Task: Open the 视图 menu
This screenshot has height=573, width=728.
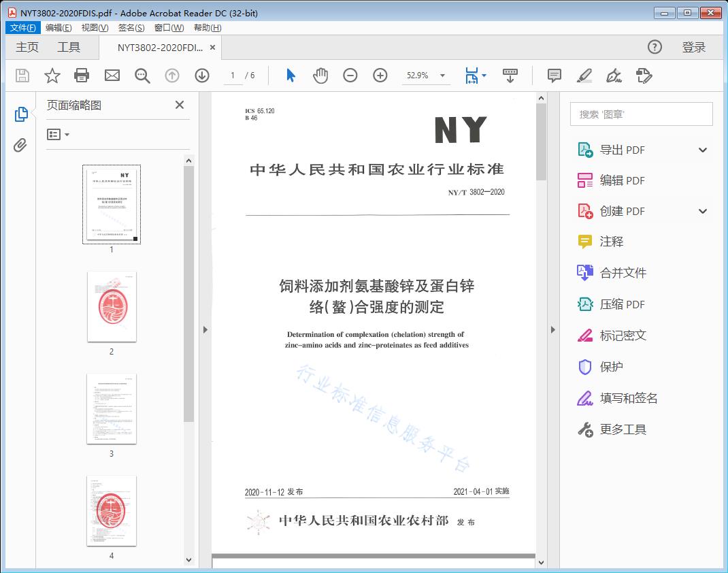Action: (x=93, y=27)
